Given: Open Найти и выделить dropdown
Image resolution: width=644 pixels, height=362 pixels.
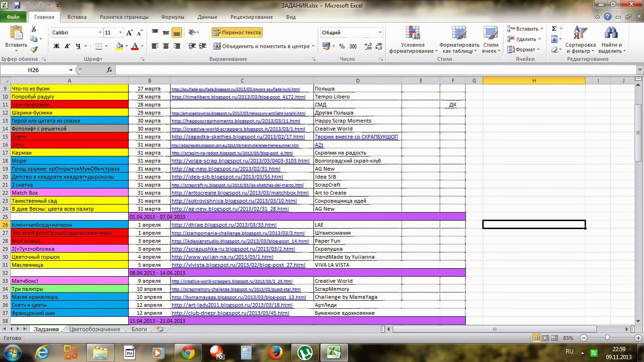Looking at the screenshot, I should (612, 40).
